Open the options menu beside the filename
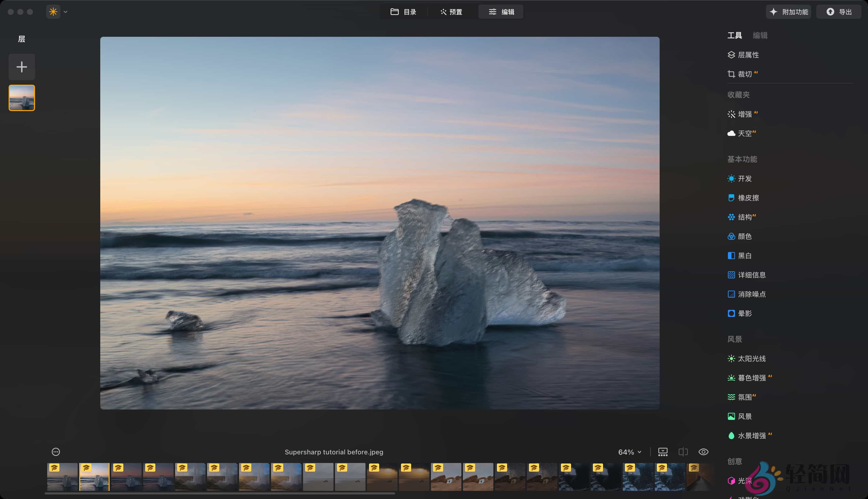Viewport: 868px width, 499px height. (56, 452)
